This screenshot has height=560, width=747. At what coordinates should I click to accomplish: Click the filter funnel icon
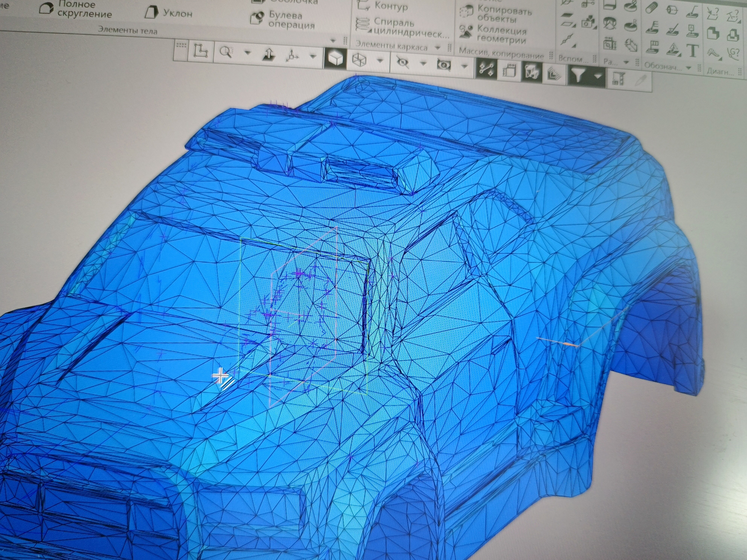579,75
